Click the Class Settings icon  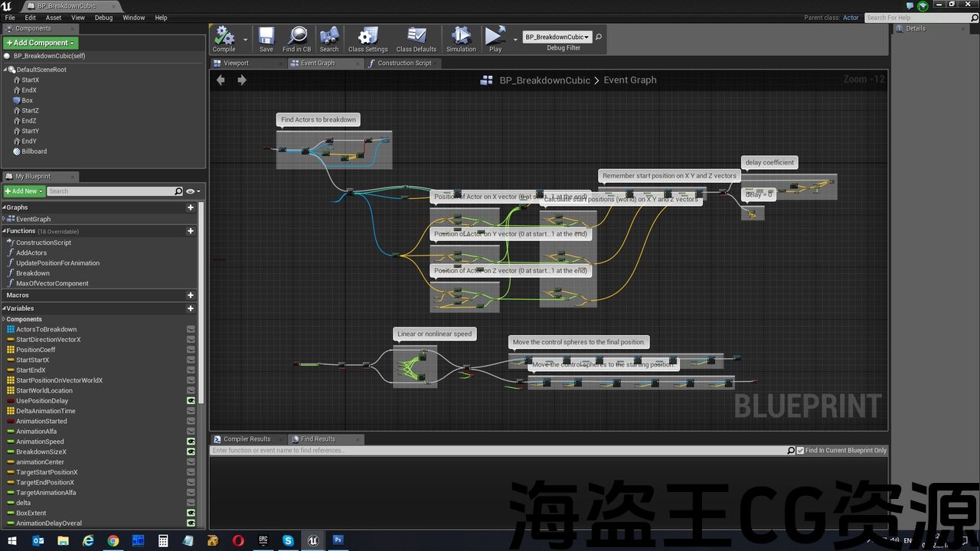click(x=368, y=38)
